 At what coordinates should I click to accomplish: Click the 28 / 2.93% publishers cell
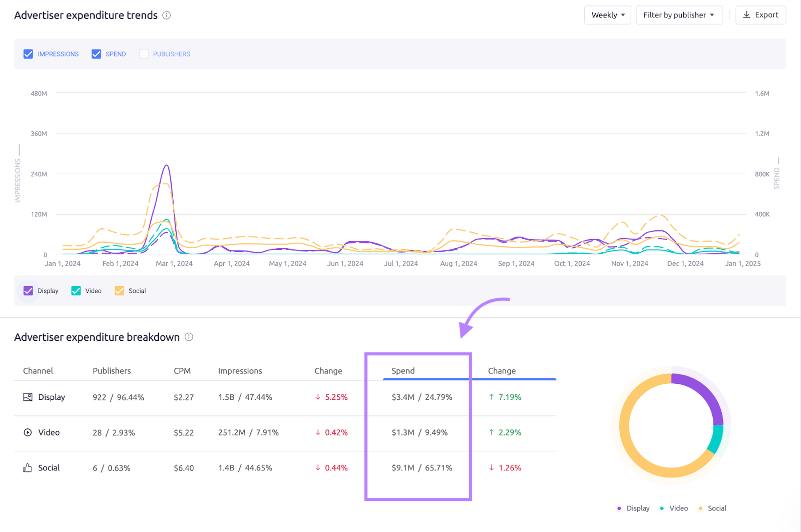pyautogui.click(x=114, y=433)
